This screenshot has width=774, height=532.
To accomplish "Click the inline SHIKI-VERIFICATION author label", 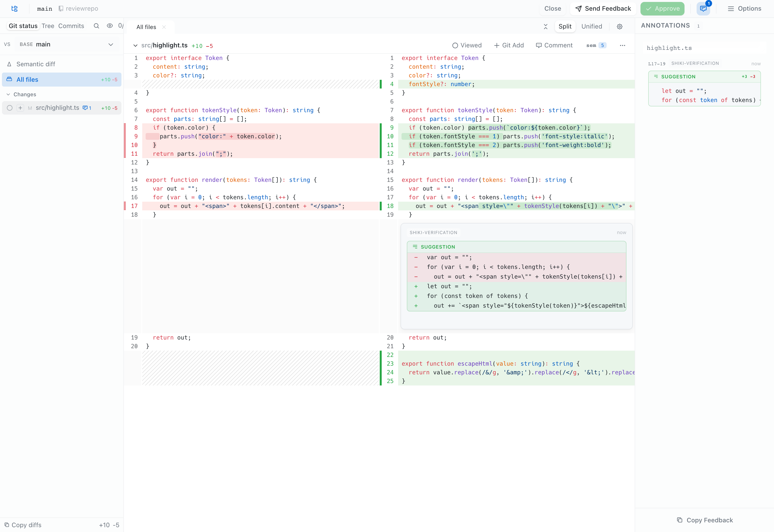I will point(433,233).
